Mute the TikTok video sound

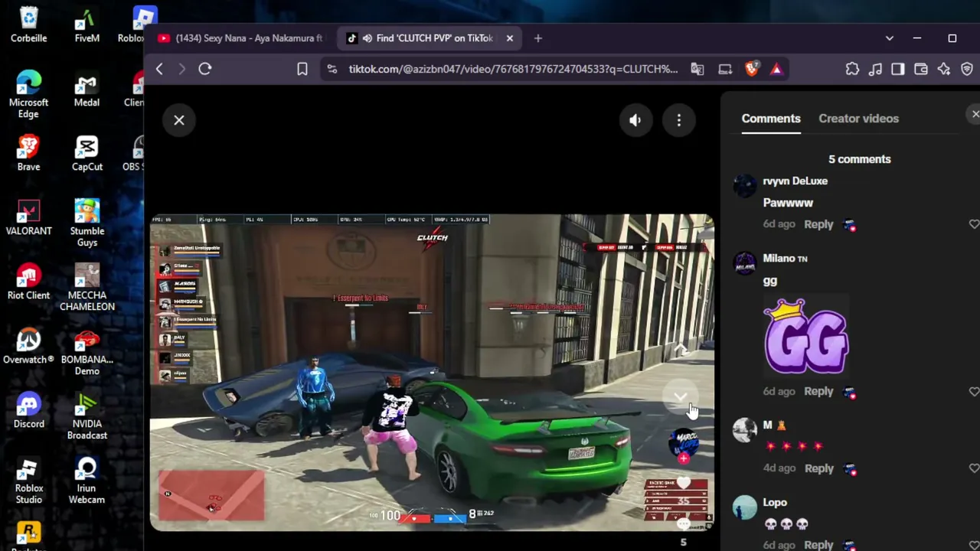(x=635, y=120)
